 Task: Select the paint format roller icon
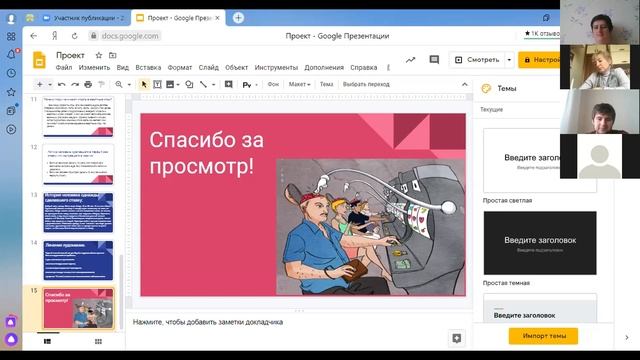pos(101,84)
